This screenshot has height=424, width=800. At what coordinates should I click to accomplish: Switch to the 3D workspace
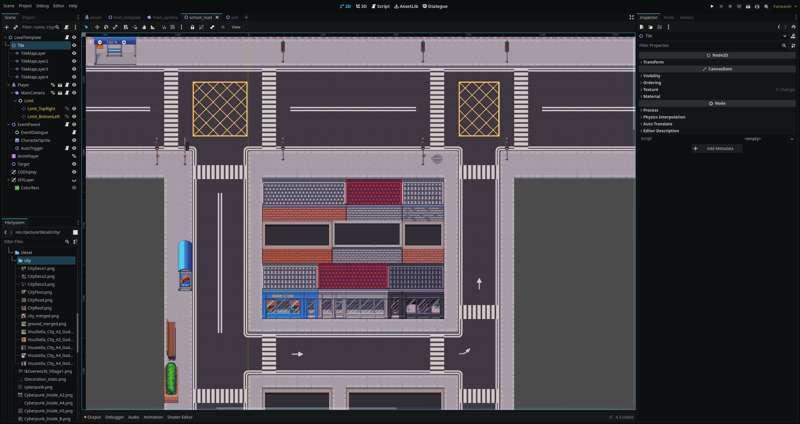tap(361, 7)
